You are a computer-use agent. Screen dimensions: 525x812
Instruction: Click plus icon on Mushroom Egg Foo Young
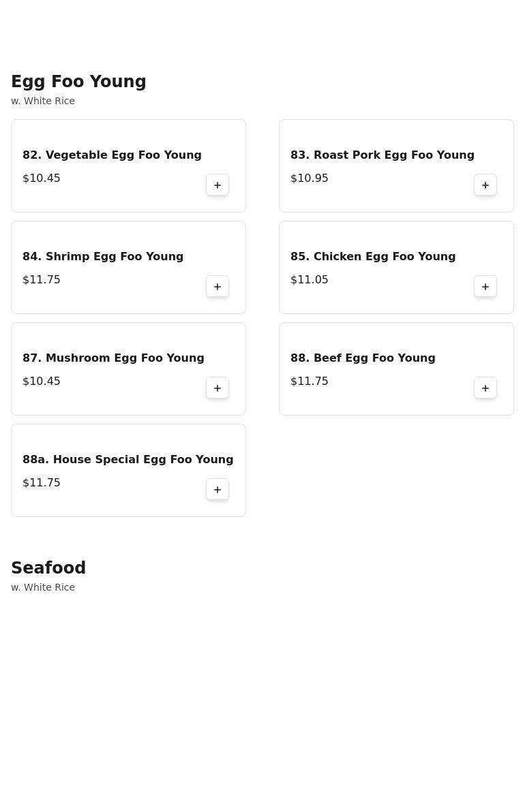(217, 388)
